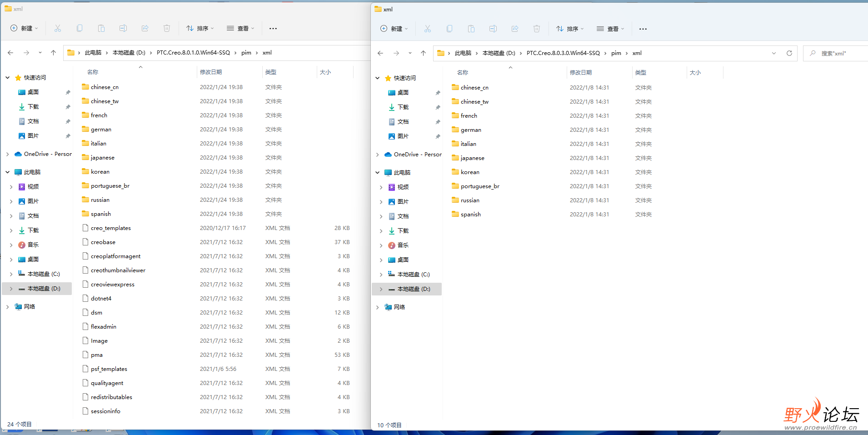The width and height of the screenshot is (868, 435).
Task: Select psf_templates file in left window
Action: point(109,369)
